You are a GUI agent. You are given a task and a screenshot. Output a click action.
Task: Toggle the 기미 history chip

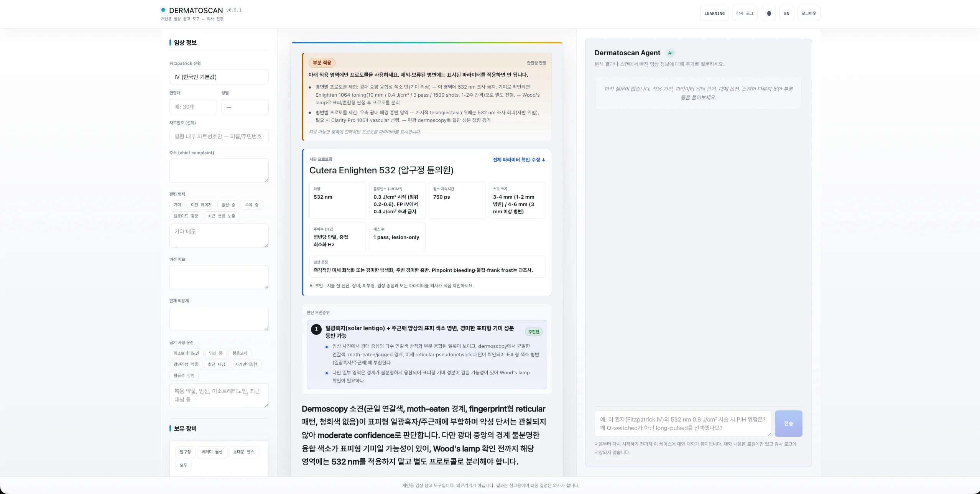click(x=177, y=205)
